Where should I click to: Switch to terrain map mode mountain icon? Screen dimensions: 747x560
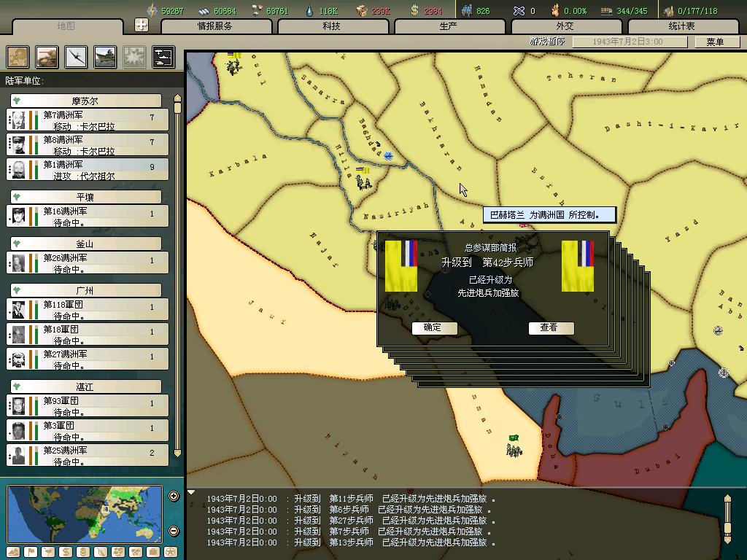[13, 552]
